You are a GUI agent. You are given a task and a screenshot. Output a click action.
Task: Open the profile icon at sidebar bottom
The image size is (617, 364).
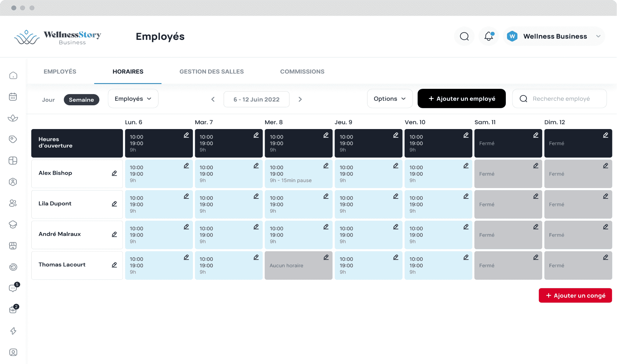click(13, 352)
